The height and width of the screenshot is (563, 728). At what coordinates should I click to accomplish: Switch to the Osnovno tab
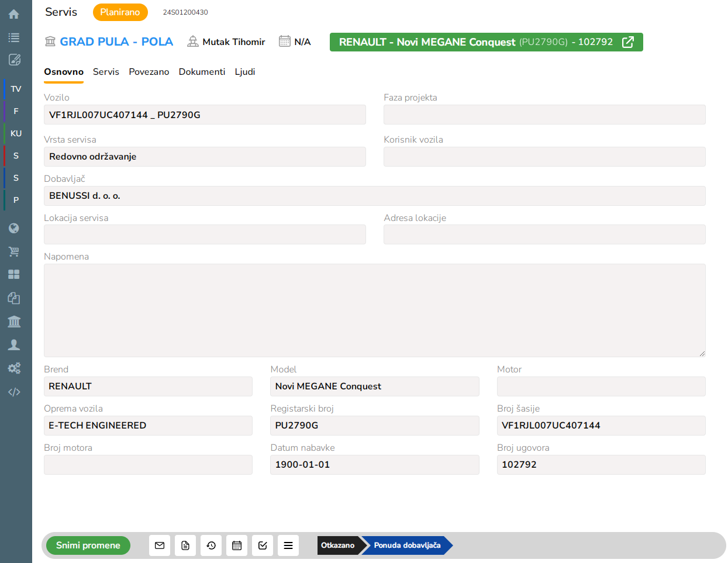64,72
